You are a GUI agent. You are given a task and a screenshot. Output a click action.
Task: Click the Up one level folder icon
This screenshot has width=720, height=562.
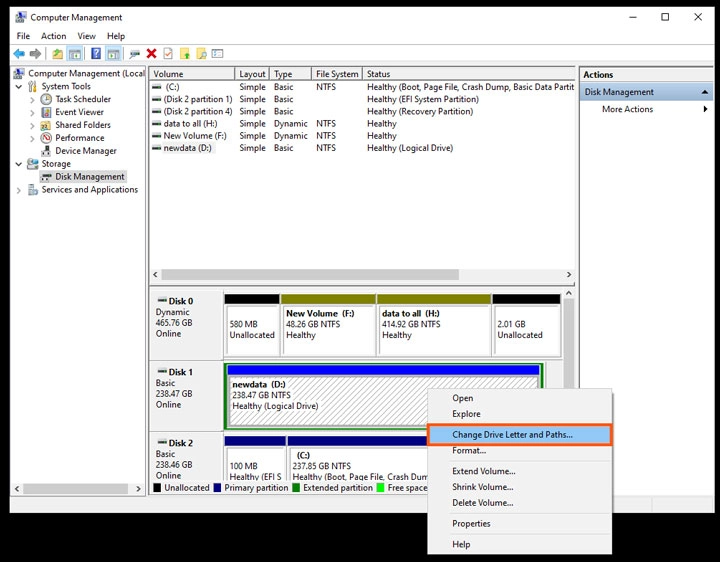coord(58,54)
